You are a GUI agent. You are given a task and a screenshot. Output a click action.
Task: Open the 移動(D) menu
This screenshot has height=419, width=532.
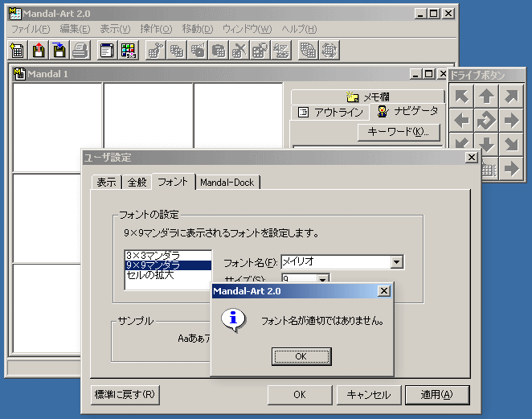click(x=198, y=29)
